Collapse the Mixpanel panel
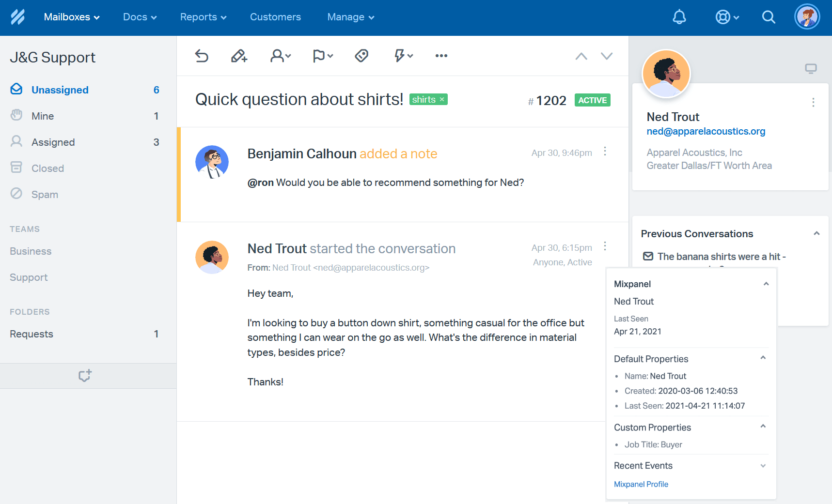 [x=766, y=284]
